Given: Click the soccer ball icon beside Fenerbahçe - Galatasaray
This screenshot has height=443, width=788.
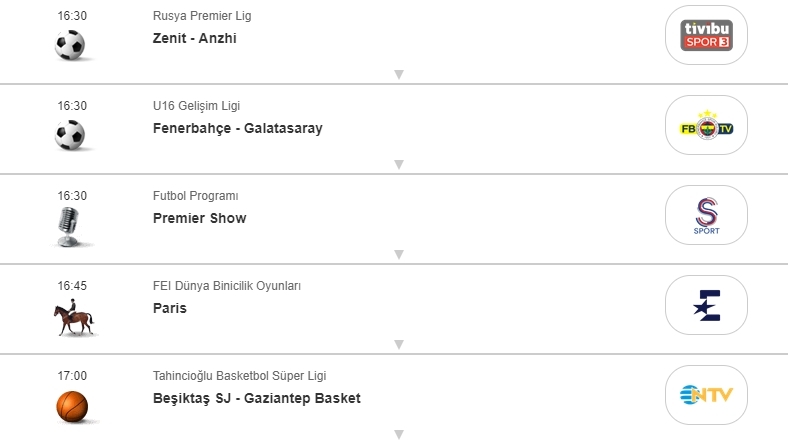Looking at the screenshot, I should click(x=71, y=135).
